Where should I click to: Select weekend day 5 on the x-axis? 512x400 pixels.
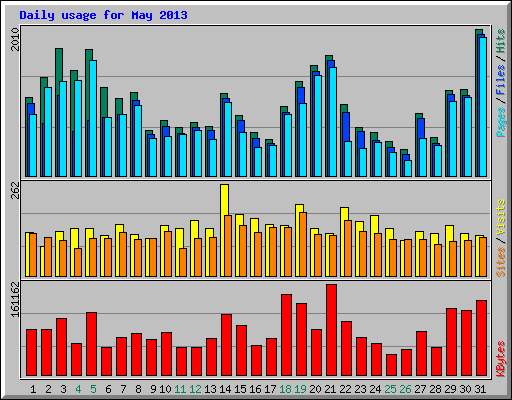click(93, 389)
